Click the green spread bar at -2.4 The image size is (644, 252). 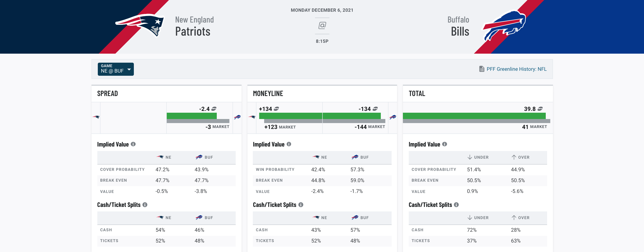pos(192,116)
